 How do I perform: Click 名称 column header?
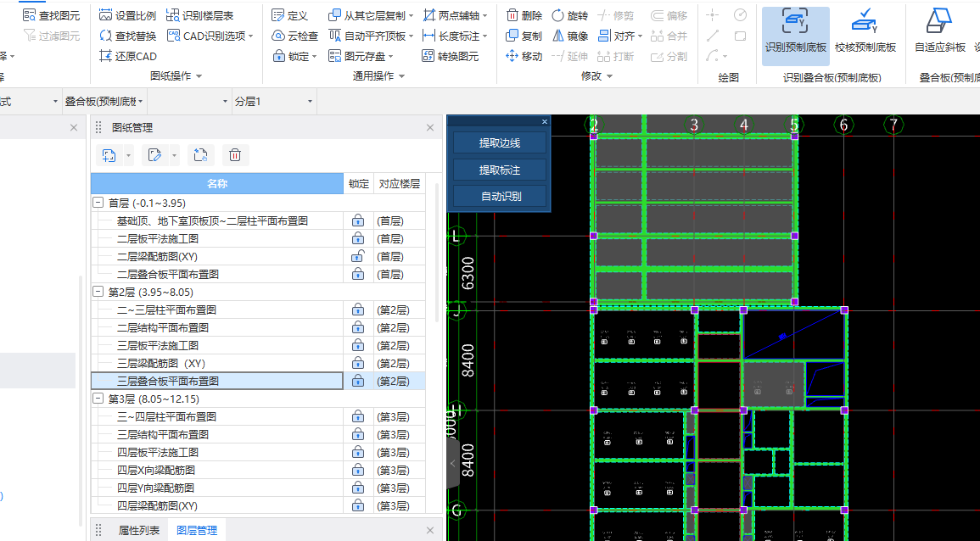tap(217, 184)
